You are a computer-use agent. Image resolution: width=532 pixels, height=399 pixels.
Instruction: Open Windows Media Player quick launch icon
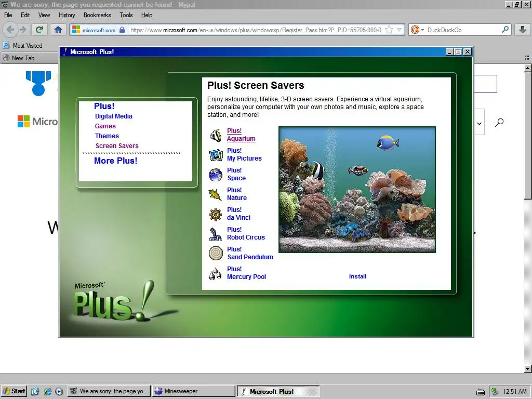59,391
